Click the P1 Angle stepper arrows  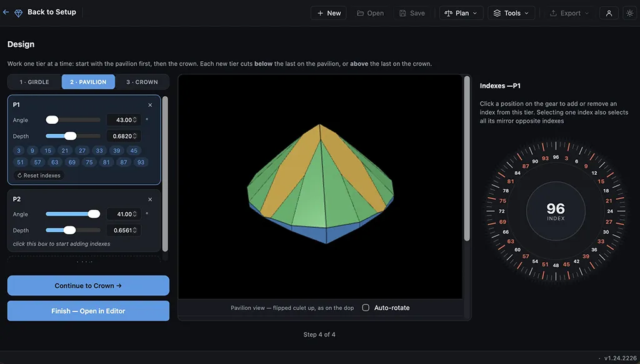click(x=135, y=120)
